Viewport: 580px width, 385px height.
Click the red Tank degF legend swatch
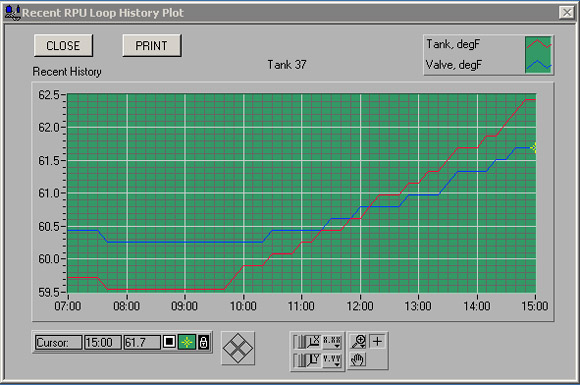click(x=539, y=45)
